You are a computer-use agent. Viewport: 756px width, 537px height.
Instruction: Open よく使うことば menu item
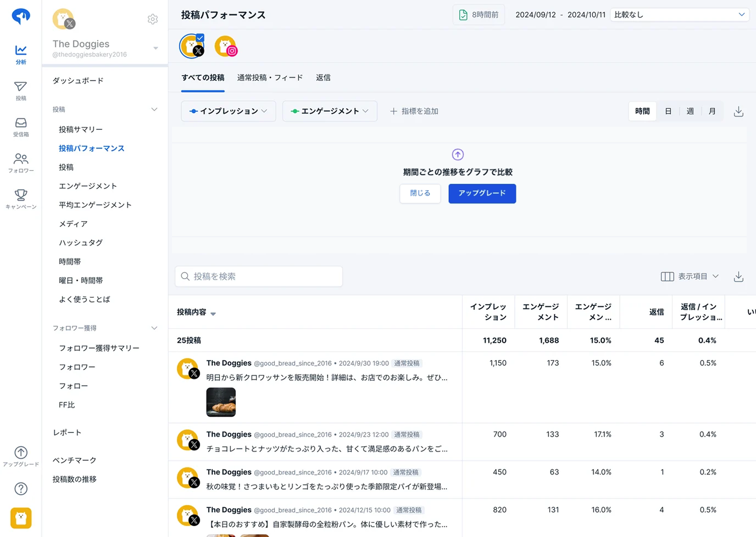click(84, 299)
